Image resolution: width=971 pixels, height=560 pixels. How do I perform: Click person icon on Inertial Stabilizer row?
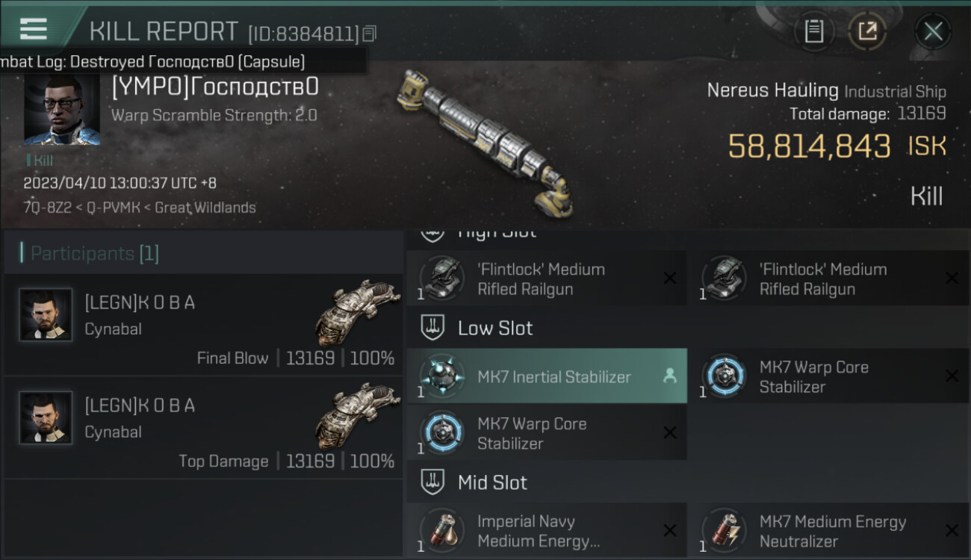point(669,376)
